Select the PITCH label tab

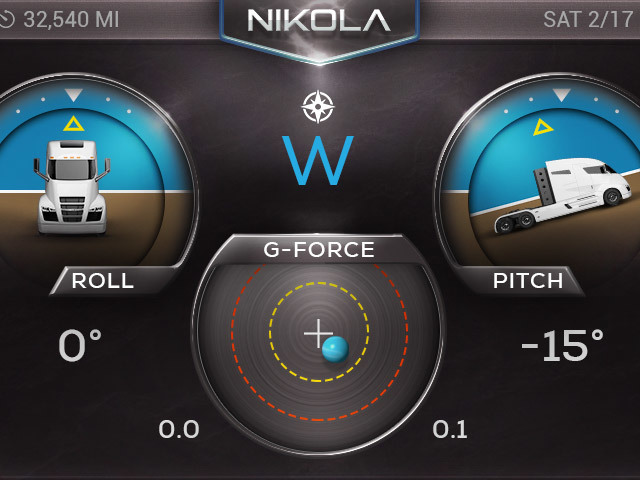coord(528,280)
